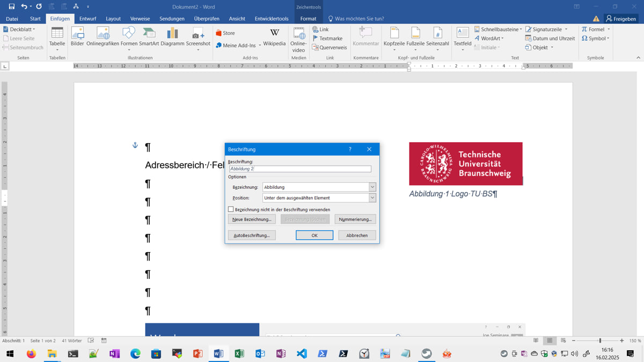Open help in the Beschriftung dialog
This screenshot has width=644, height=362.
(x=350, y=149)
